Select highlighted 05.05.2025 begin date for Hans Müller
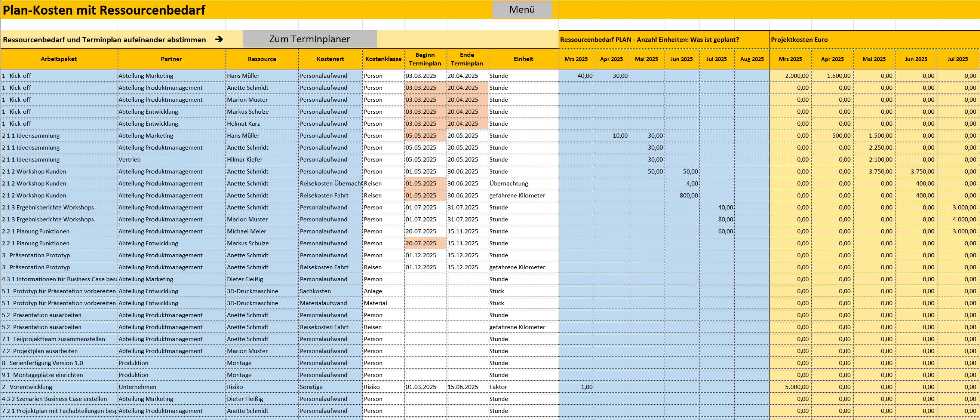 click(x=425, y=135)
